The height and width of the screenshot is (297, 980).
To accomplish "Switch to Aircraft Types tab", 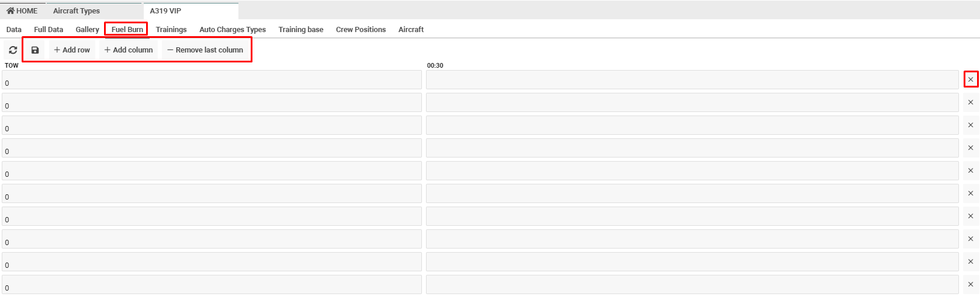I will 77,11.
